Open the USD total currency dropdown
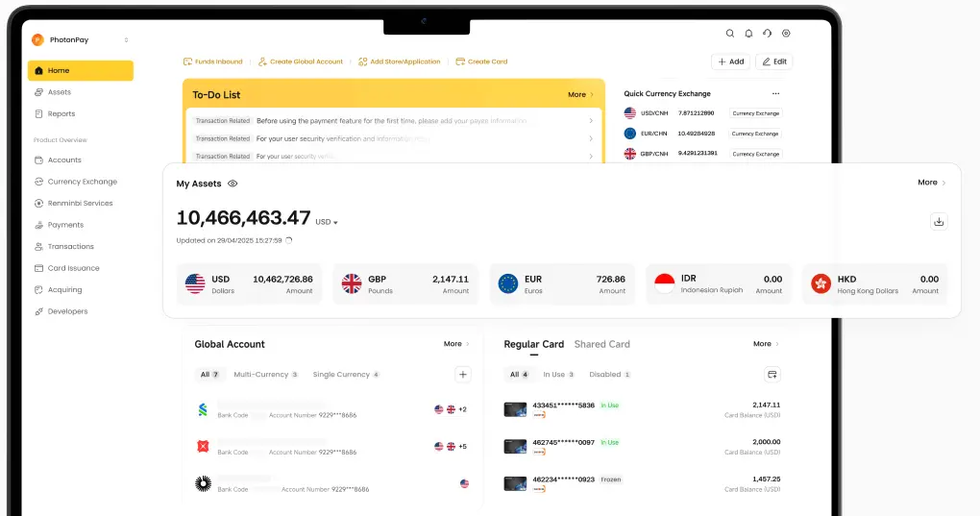The width and height of the screenshot is (980, 516). pos(327,222)
